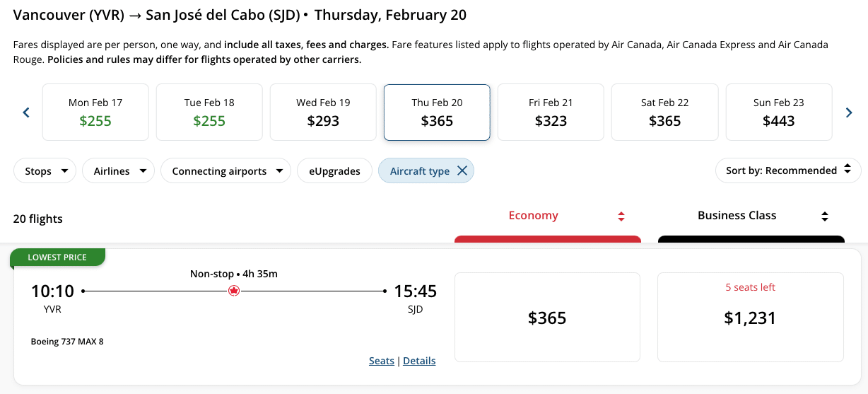
Task: Click the Air Canada maple leaf icon
Action: pyautogui.click(x=234, y=291)
